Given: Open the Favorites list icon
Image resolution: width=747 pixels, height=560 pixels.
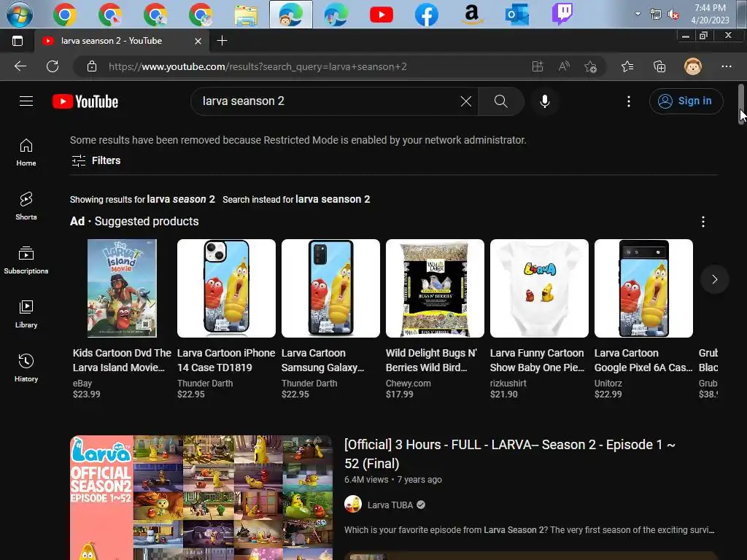Looking at the screenshot, I should 627,66.
